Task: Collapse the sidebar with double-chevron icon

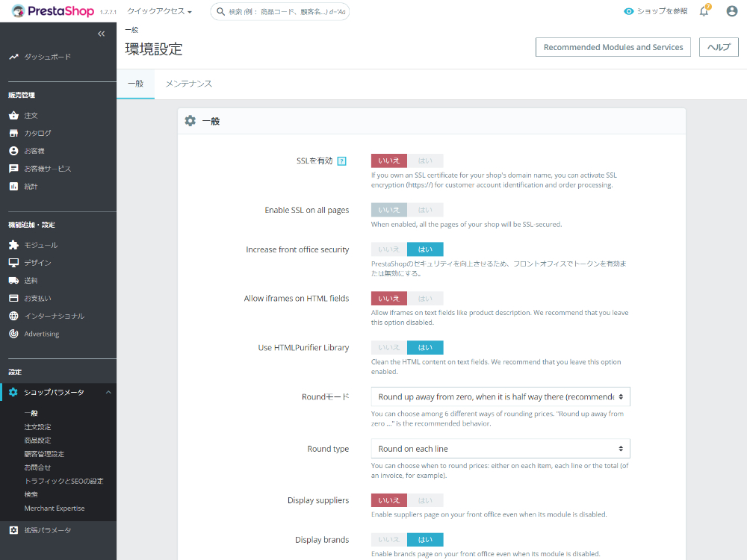Action: point(101,34)
